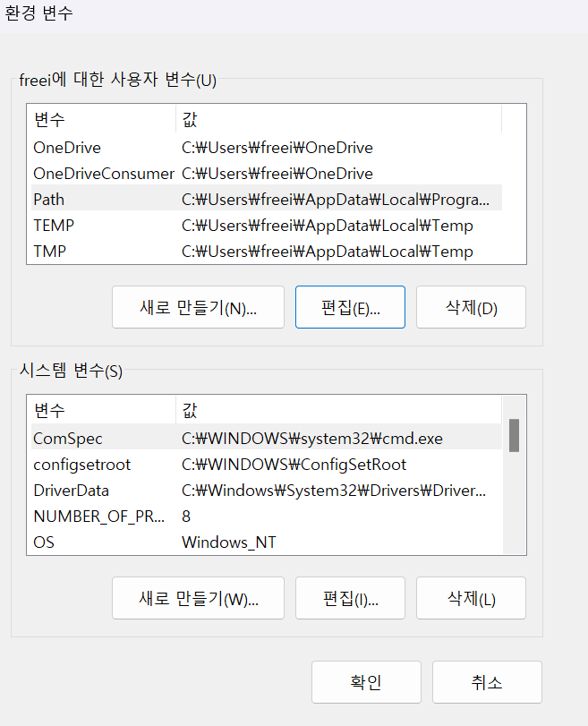Click the 삭제(L) button for system variables
Screen dimensions: 588x726
pos(471,598)
